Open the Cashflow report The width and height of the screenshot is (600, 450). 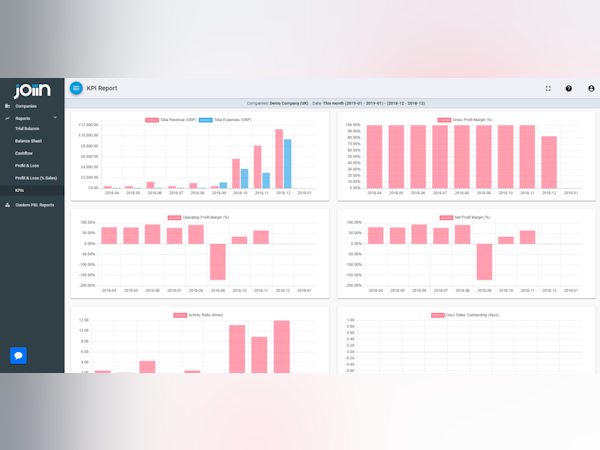(x=24, y=153)
